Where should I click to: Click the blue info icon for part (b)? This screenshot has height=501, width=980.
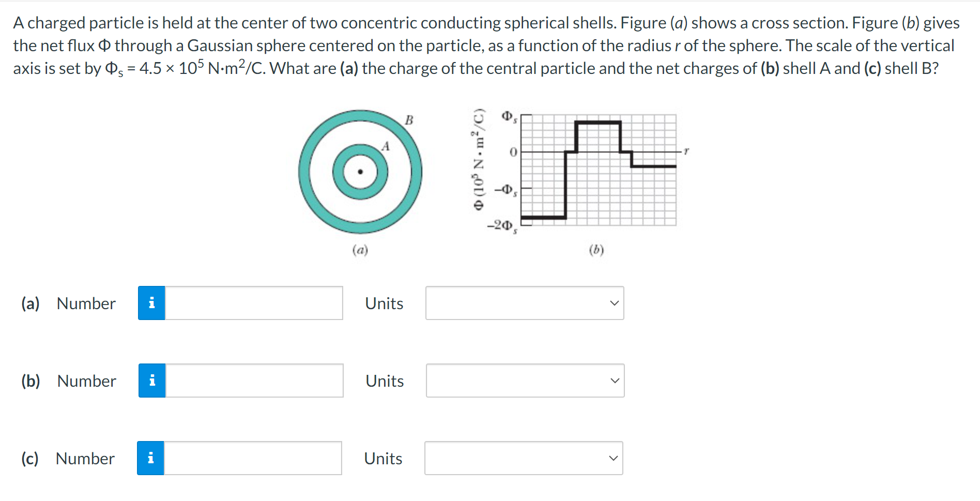pyautogui.click(x=151, y=381)
